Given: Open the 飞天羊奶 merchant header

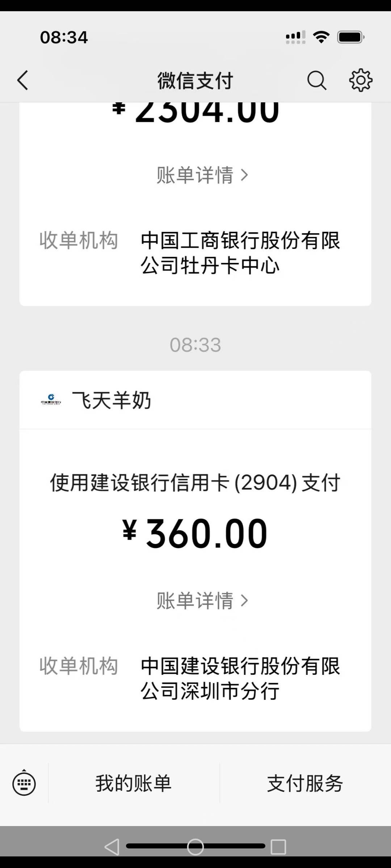Looking at the screenshot, I should 112,400.
